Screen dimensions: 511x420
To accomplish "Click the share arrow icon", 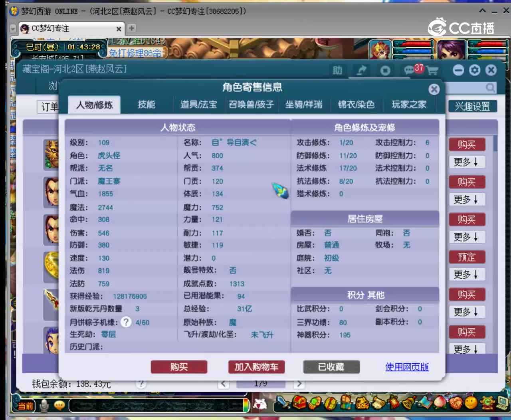I will tap(361, 70).
